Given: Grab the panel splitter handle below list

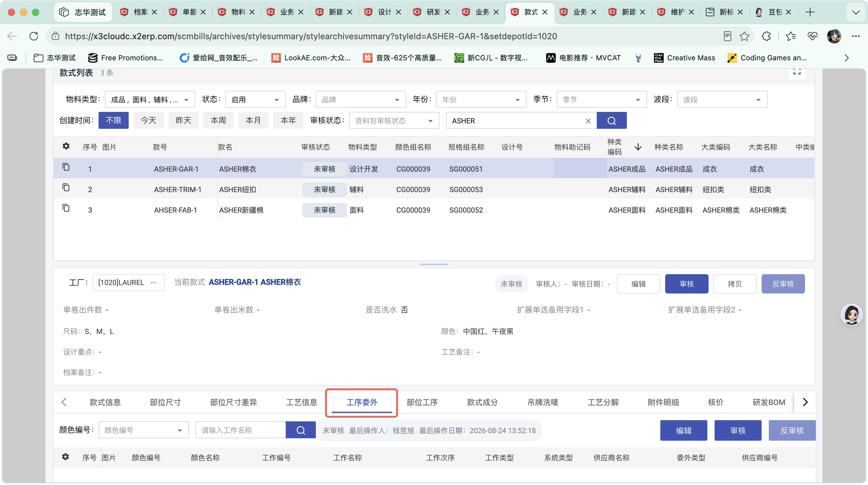Looking at the screenshot, I should [434, 265].
